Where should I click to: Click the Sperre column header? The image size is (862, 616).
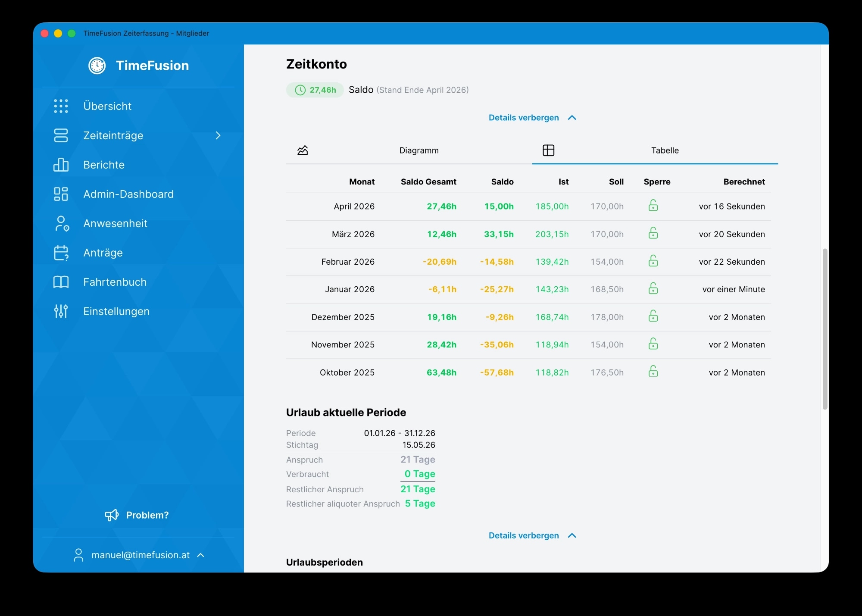[x=657, y=182]
